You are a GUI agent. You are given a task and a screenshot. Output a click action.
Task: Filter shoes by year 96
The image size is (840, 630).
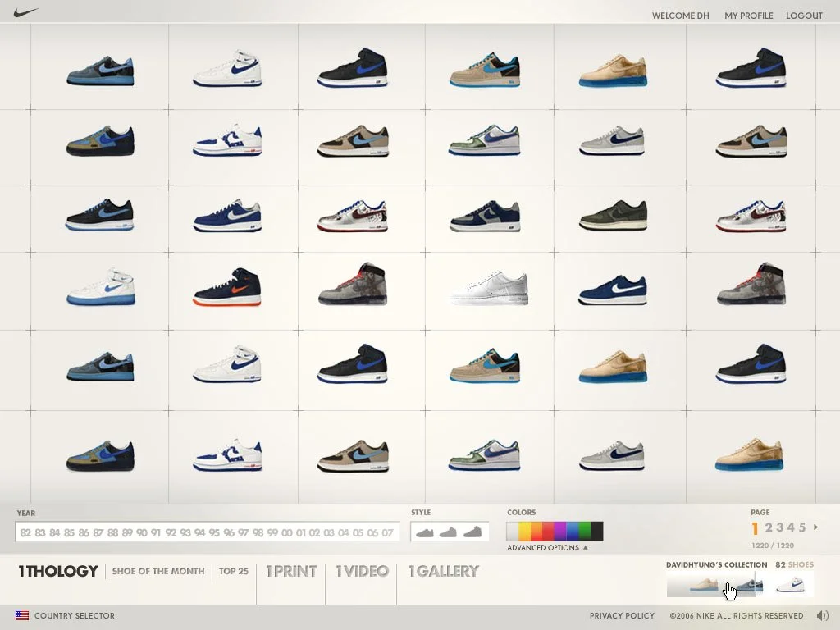tap(229, 533)
